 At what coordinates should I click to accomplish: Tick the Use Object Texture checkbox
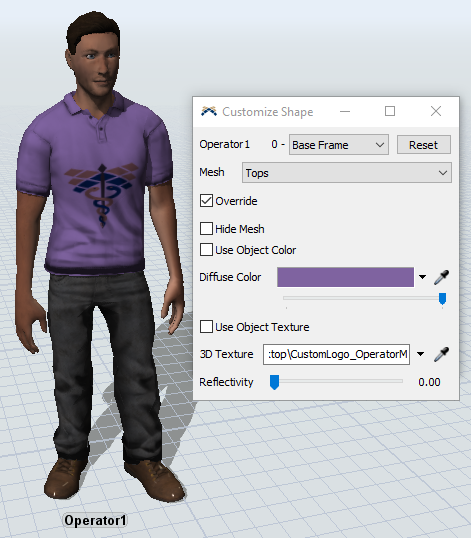click(206, 327)
